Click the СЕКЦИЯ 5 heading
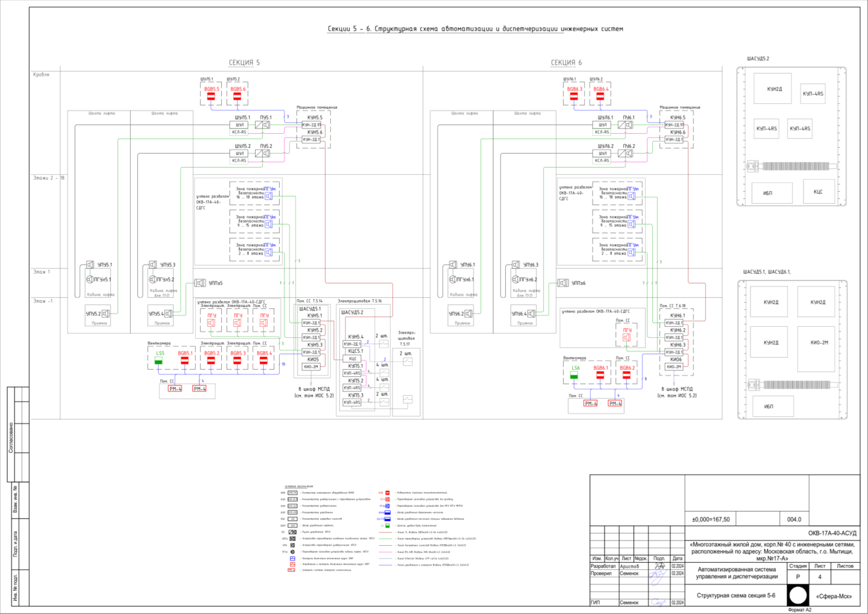This screenshot has width=868, height=614. click(244, 62)
